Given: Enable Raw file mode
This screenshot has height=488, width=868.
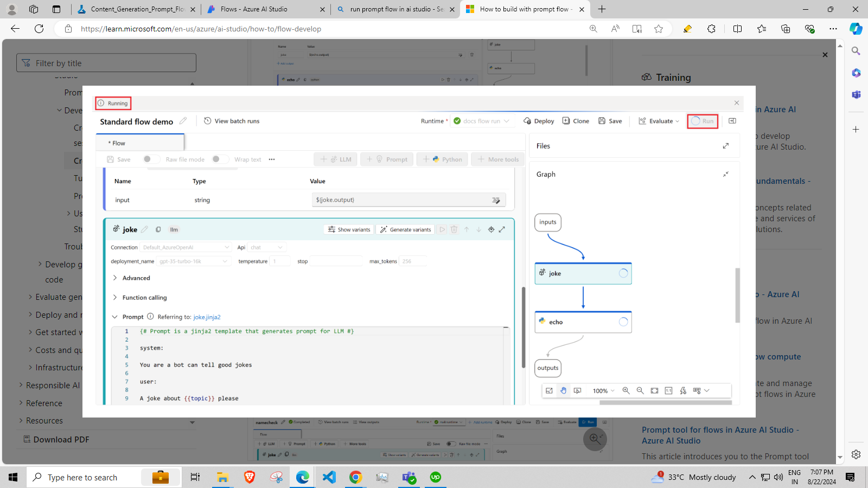Looking at the screenshot, I should (151, 159).
